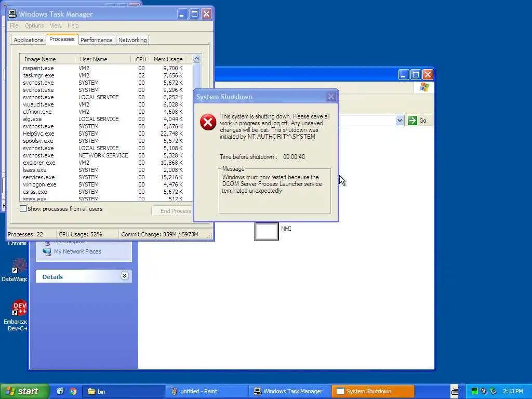Open Task Manager's Help menu
The height and width of the screenshot is (399, 532).
(73, 25)
